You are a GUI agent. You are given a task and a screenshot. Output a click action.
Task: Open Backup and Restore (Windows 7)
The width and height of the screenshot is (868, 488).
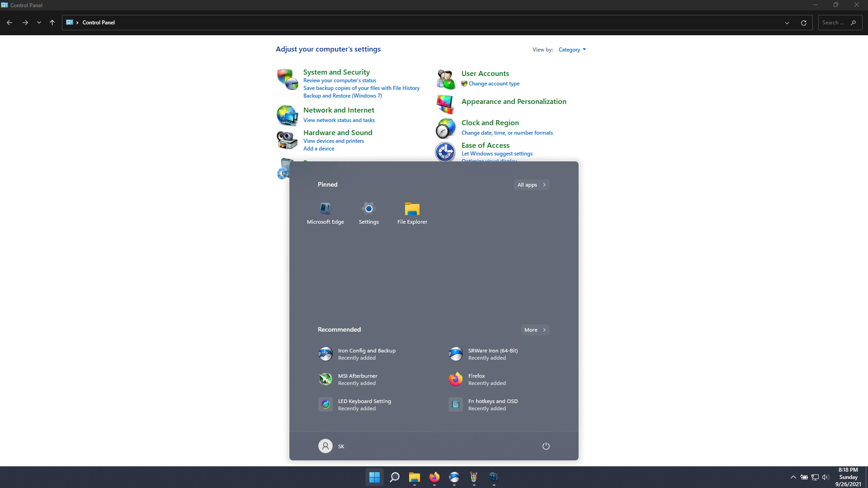[343, 96]
